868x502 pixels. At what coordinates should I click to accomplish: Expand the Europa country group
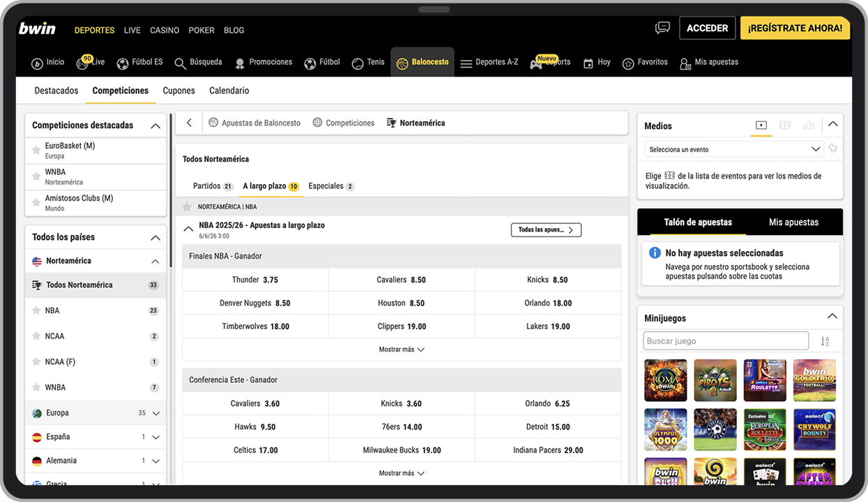coord(156,413)
